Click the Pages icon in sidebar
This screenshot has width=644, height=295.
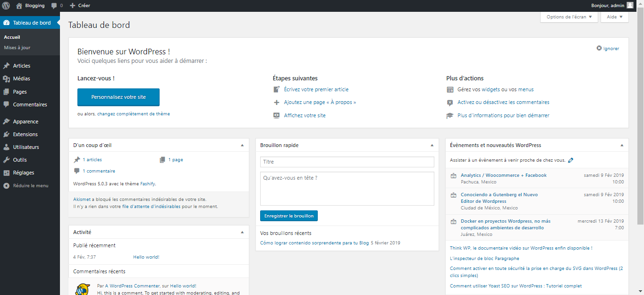[7, 92]
